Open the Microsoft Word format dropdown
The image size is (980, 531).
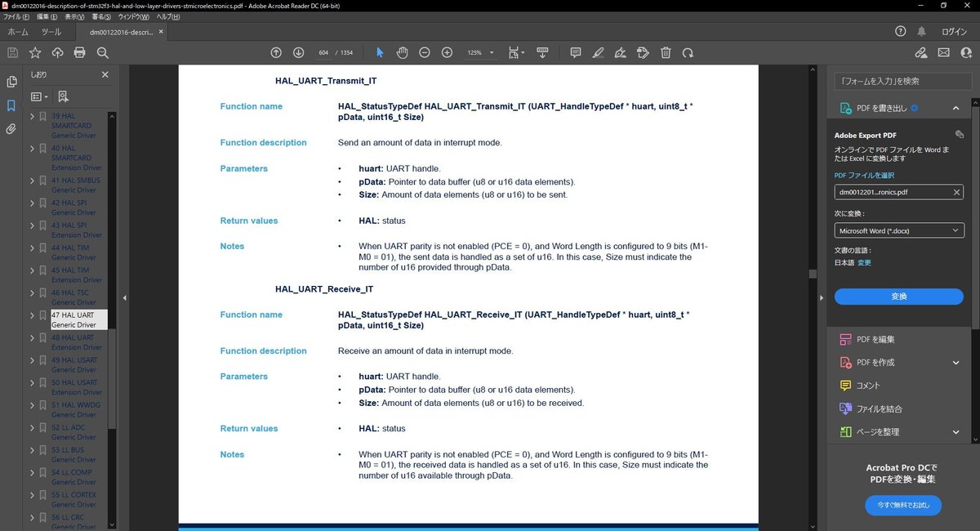898,230
